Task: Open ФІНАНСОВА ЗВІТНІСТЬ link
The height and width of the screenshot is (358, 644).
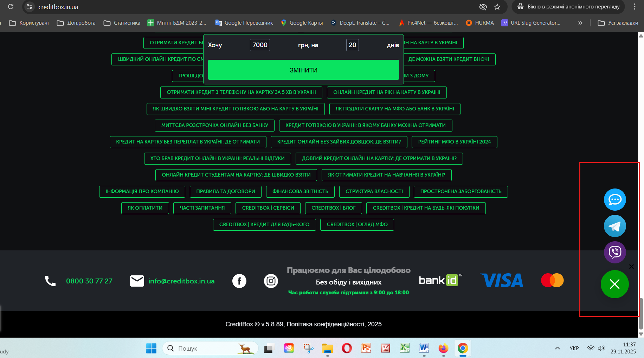Action: 300,192
